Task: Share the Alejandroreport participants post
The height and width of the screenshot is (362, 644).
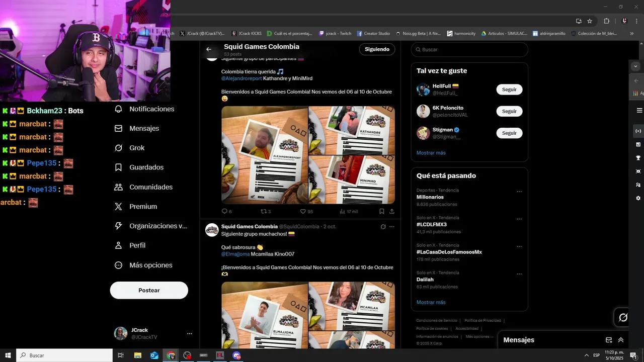Action: (x=392, y=212)
